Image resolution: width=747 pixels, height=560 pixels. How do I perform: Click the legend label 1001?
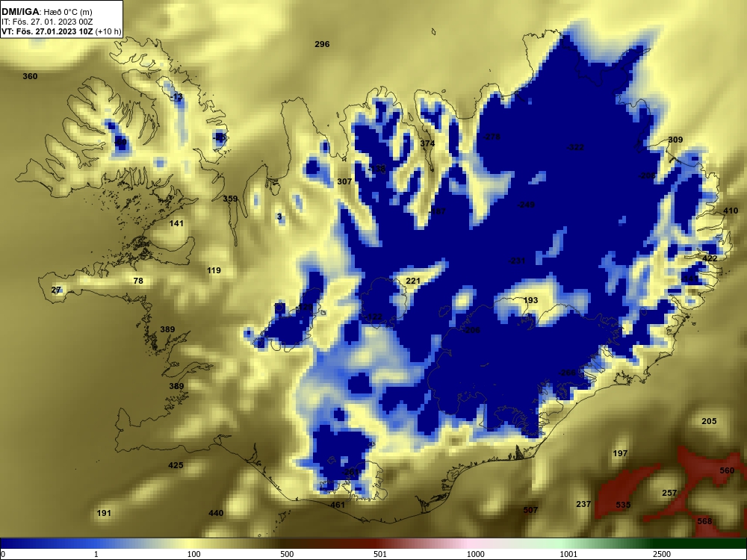click(568, 554)
